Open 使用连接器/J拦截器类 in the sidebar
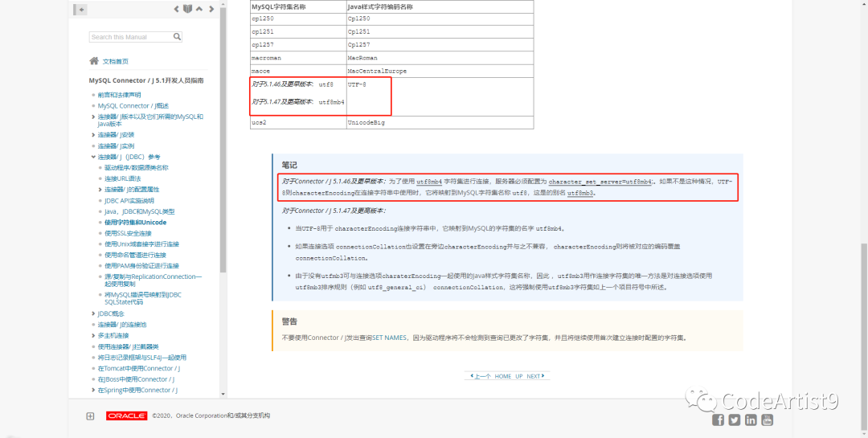 (x=129, y=346)
